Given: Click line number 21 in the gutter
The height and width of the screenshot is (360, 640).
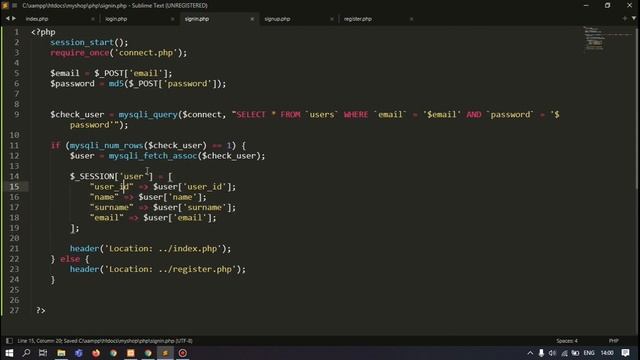Looking at the screenshot, I should point(14,249).
